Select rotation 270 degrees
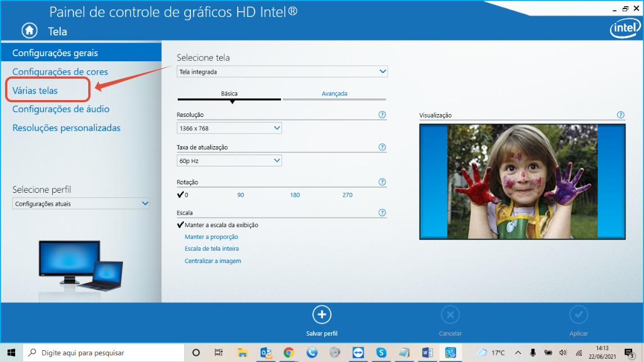Screen dimensions: 644x362 click(347, 195)
